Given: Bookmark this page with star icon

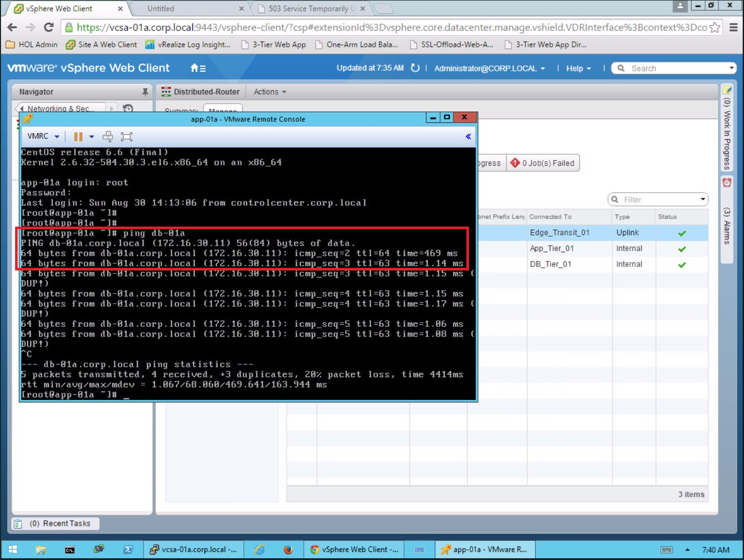Looking at the screenshot, I should pos(714,28).
